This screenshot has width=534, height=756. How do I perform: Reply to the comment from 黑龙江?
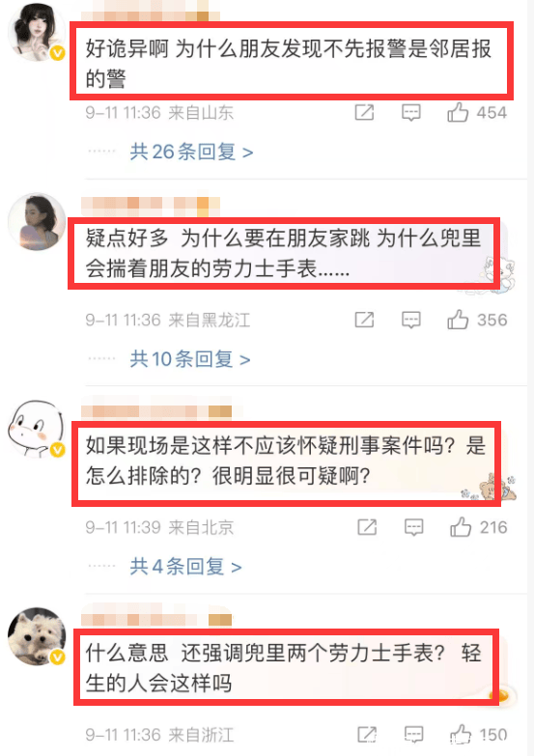click(411, 320)
